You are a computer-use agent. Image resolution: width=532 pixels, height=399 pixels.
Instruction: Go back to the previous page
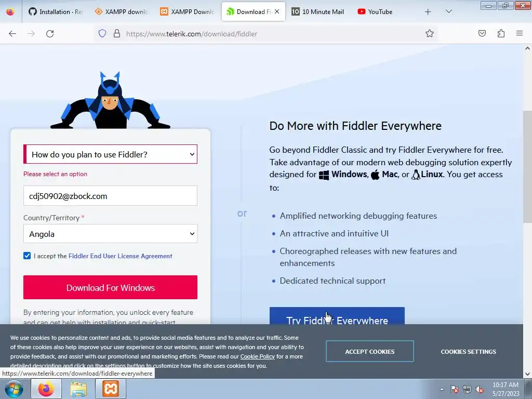click(12, 34)
